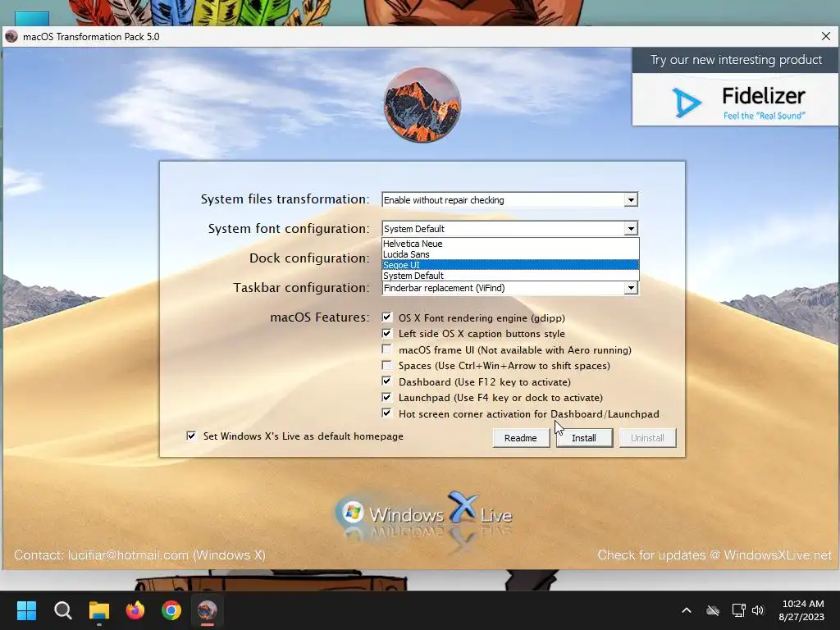840x630 pixels.
Task: Select Helvetica Neue font option
Action: (x=510, y=243)
